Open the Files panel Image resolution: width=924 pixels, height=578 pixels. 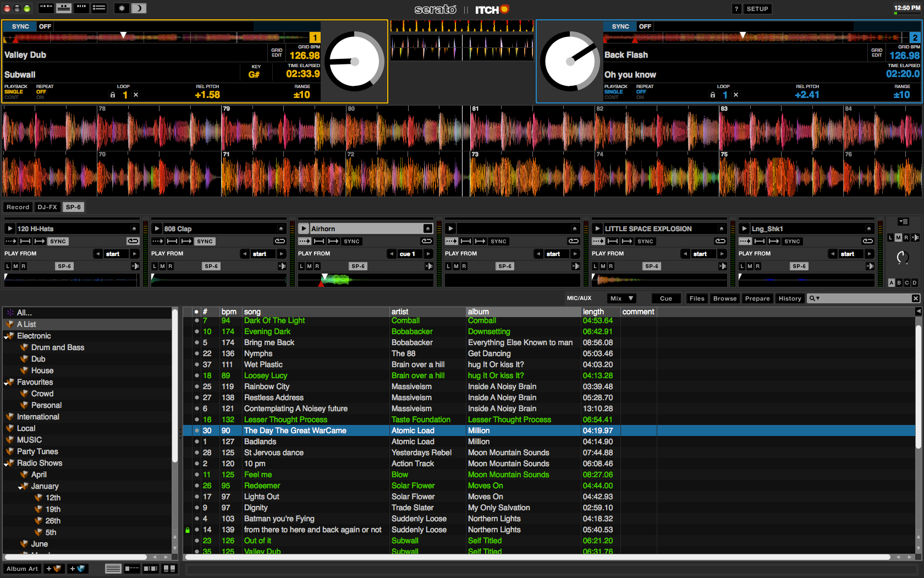(x=697, y=298)
